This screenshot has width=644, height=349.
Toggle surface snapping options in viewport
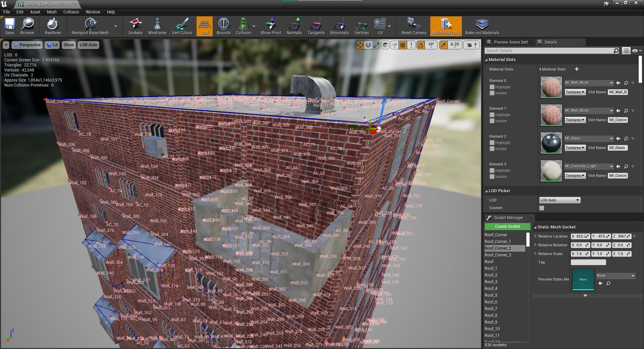click(394, 45)
